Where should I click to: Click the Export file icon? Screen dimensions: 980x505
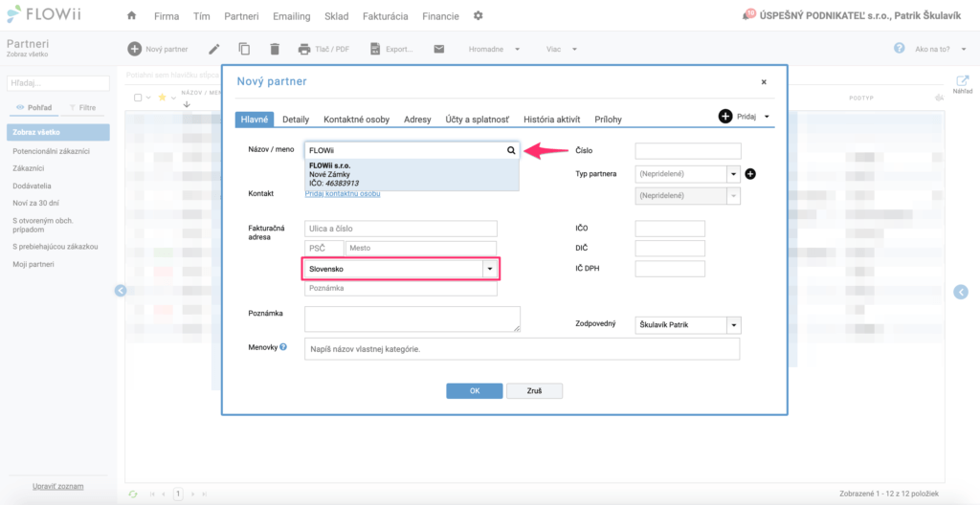coord(375,49)
